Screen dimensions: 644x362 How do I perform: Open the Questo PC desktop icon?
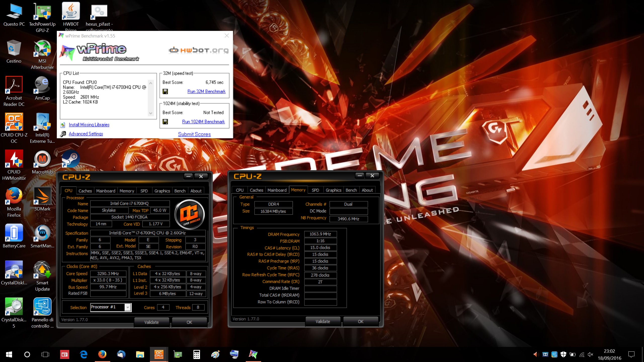pos(14,15)
